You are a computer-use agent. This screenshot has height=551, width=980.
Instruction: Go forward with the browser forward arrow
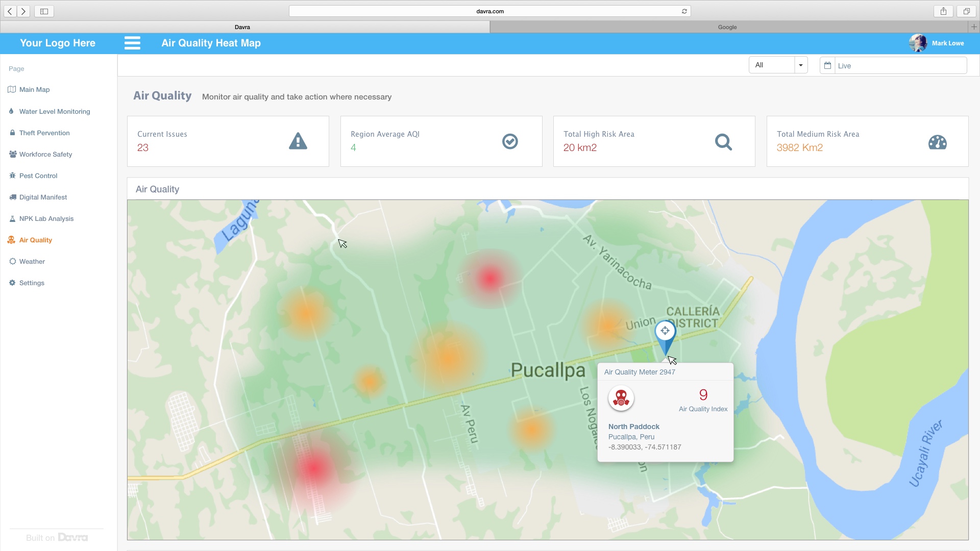[23, 11]
